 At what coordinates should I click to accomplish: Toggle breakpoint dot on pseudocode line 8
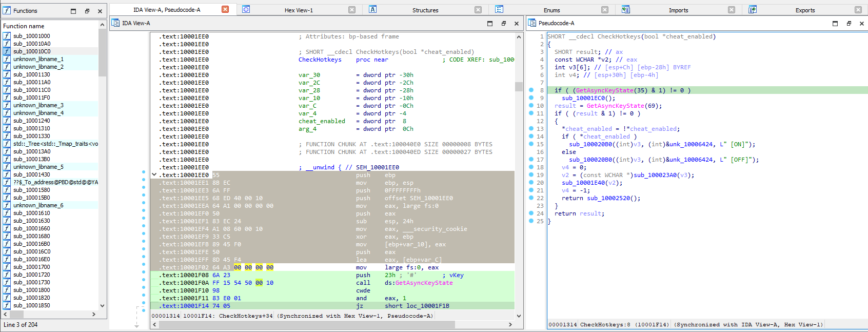pyautogui.click(x=531, y=90)
